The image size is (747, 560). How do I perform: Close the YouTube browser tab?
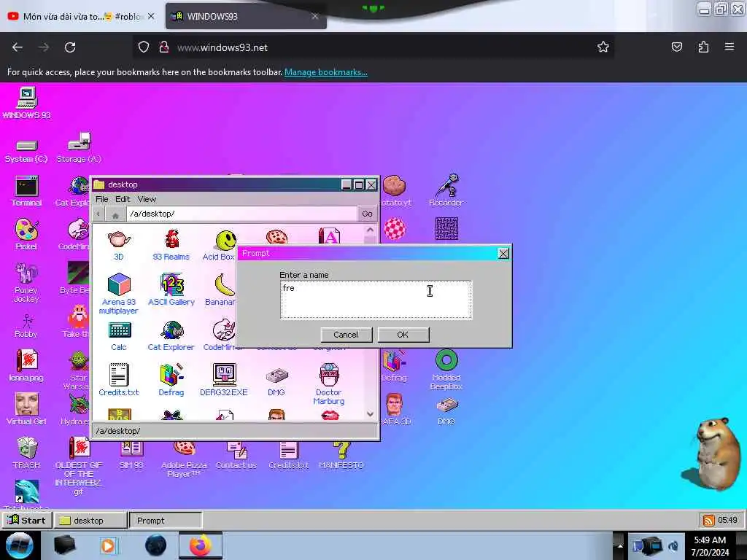[151, 16]
